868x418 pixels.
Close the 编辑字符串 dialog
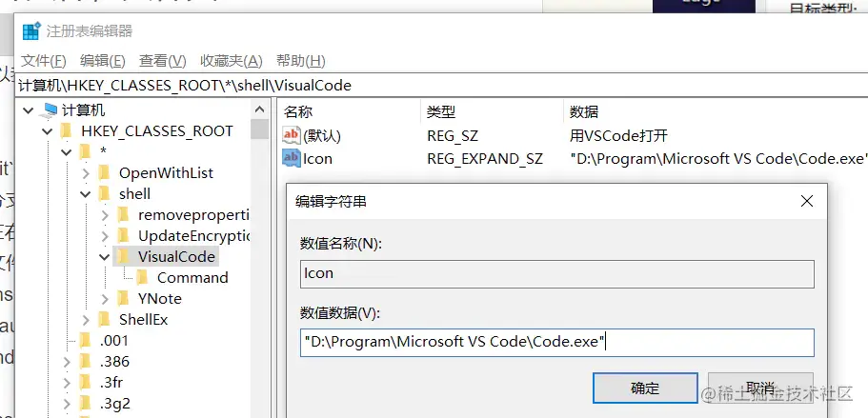tap(807, 201)
